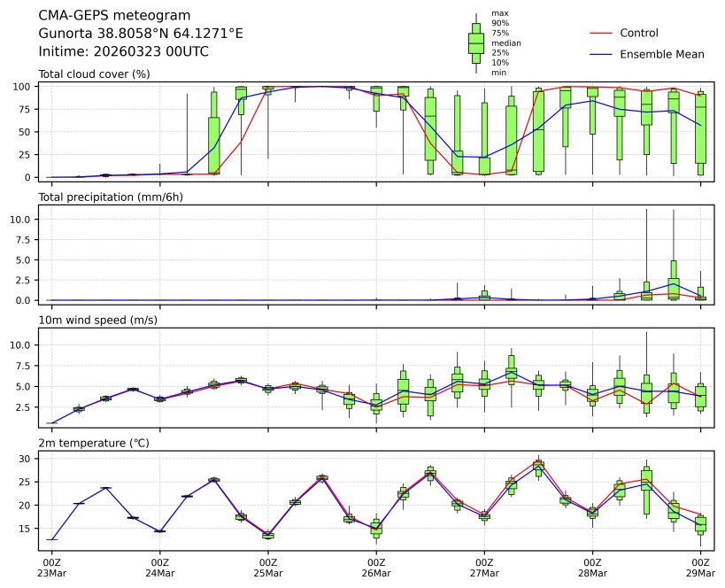Click the "max" label in boxplot legend
This screenshot has width=725, height=588.
pyautogui.click(x=500, y=14)
